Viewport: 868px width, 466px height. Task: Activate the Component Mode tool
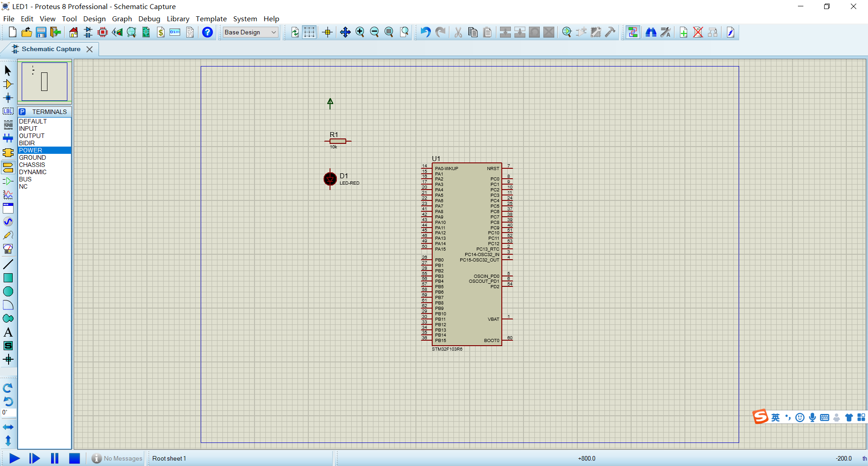[8, 84]
